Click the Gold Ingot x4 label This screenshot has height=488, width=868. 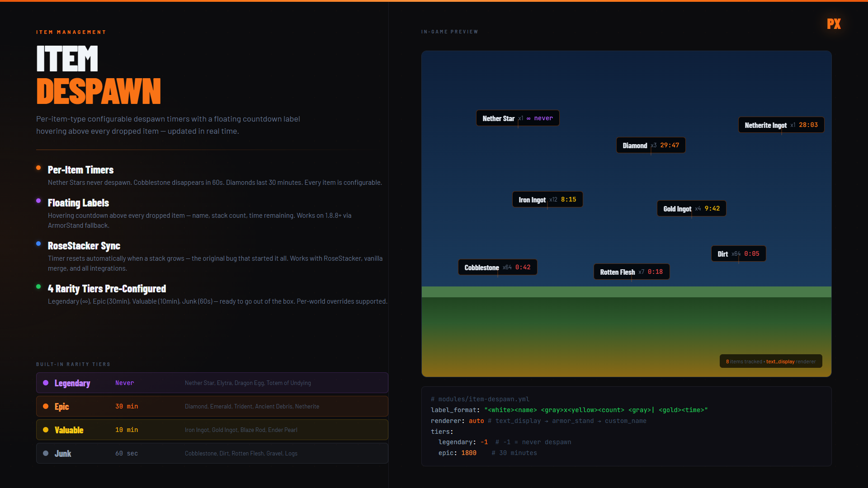coord(691,208)
